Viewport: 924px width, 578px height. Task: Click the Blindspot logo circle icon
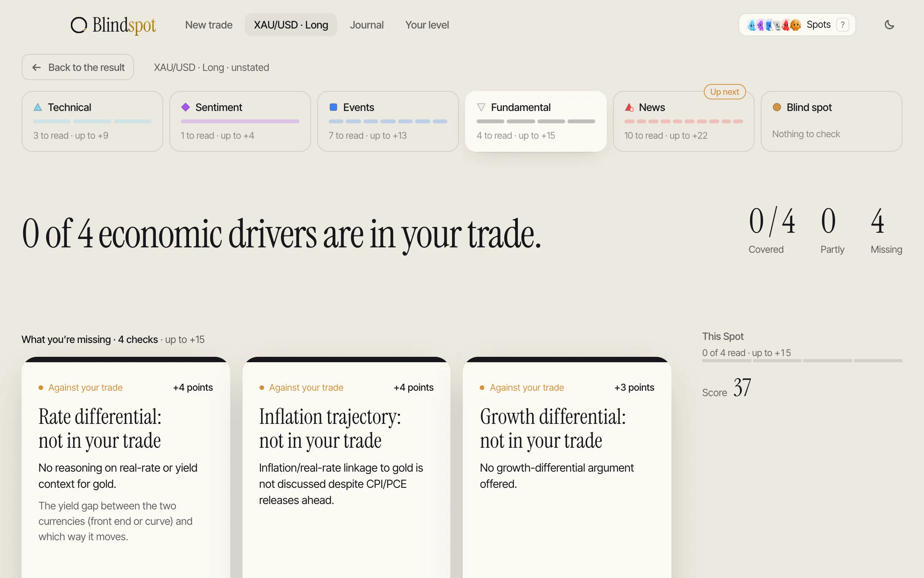pos(79,25)
